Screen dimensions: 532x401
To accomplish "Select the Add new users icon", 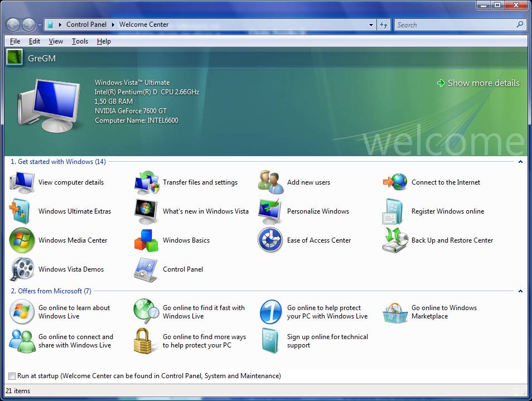I will 270,182.
